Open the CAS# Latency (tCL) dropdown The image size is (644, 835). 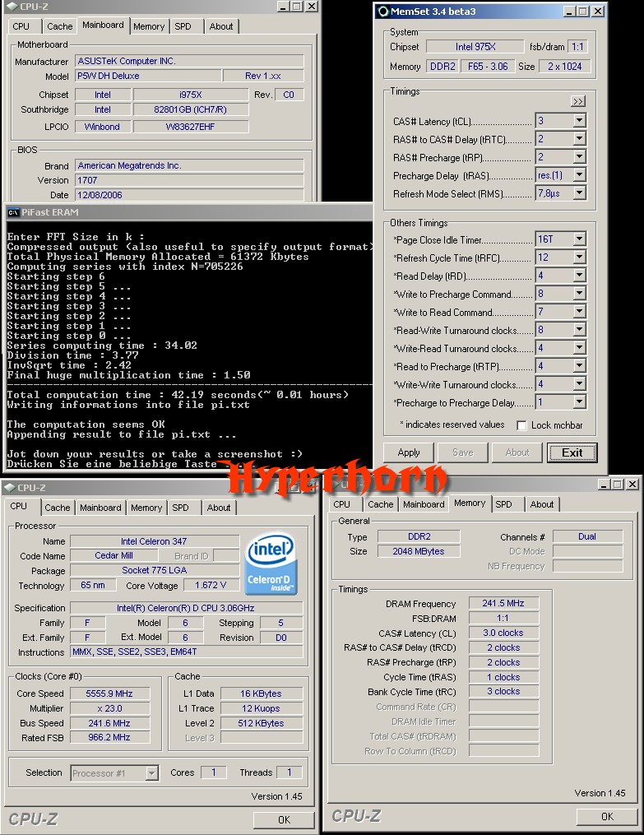[580, 121]
